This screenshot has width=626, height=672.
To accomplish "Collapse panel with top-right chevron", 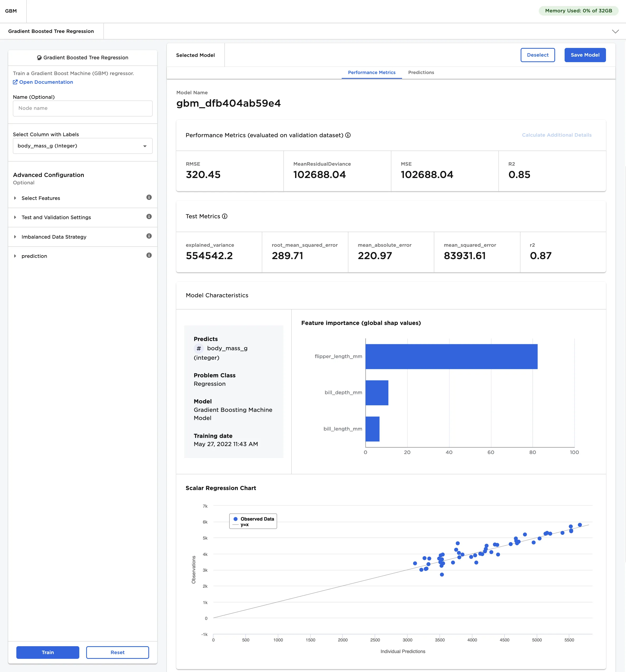I will point(615,31).
